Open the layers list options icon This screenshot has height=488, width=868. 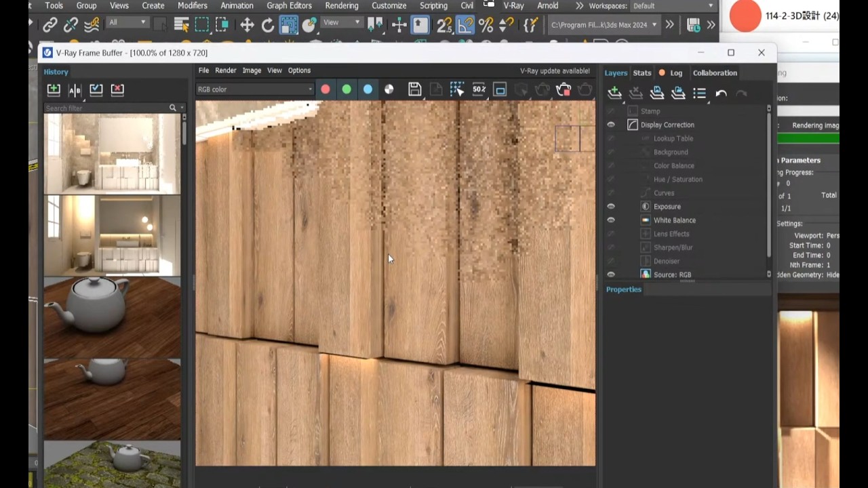[x=700, y=93]
